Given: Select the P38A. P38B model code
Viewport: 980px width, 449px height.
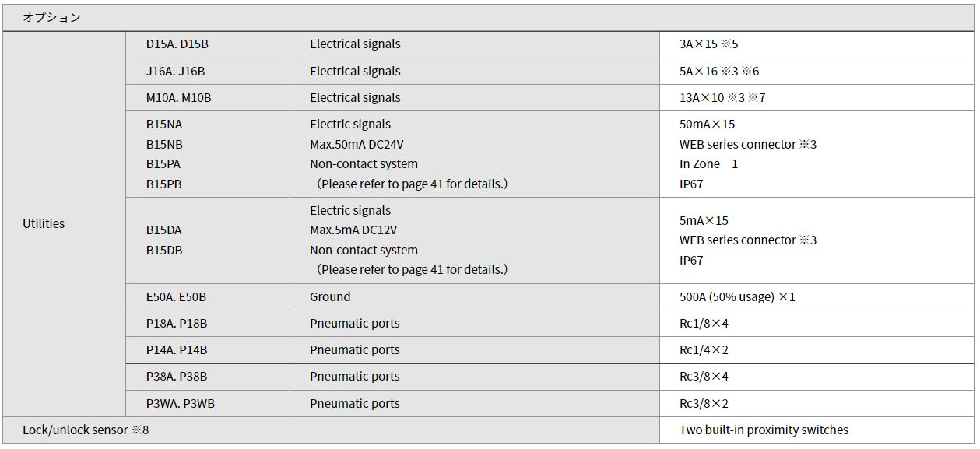Looking at the screenshot, I should click(x=177, y=377).
